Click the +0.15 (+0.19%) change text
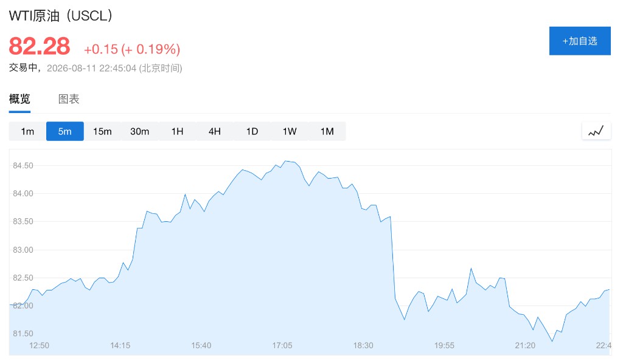The image size is (623, 364). point(132,49)
